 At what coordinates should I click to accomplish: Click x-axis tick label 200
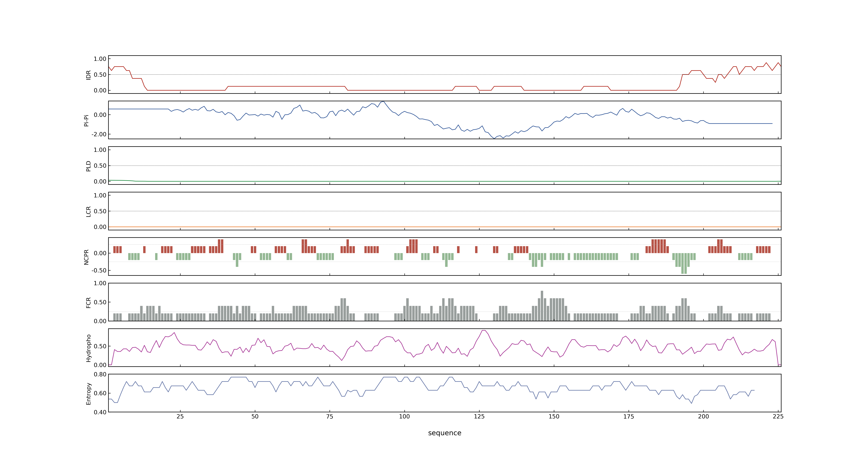[x=703, y=416]
